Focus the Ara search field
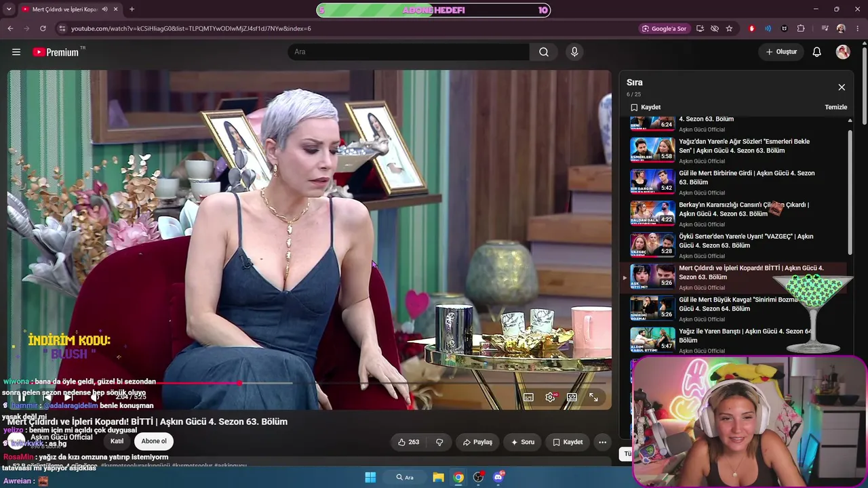 pos(409,52)
